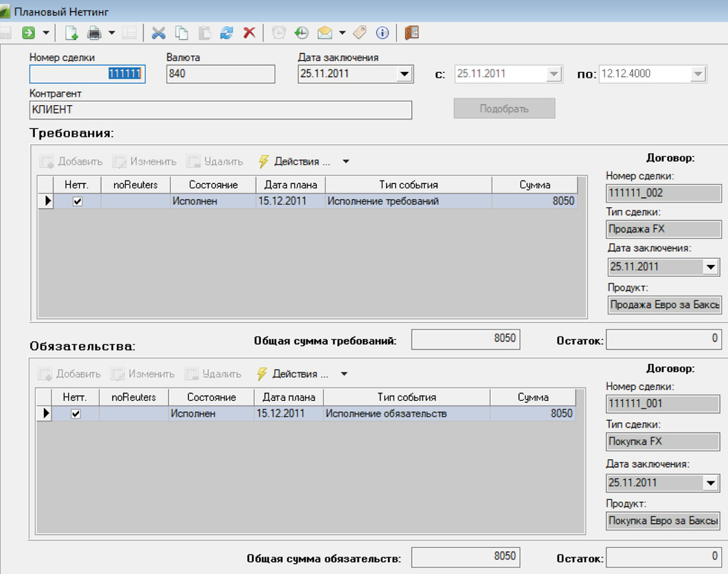Image resolution: width=728 pixels, height=574 pixels.
Task: Click the blue refresh arrows icon
Action: pos(227,32)
